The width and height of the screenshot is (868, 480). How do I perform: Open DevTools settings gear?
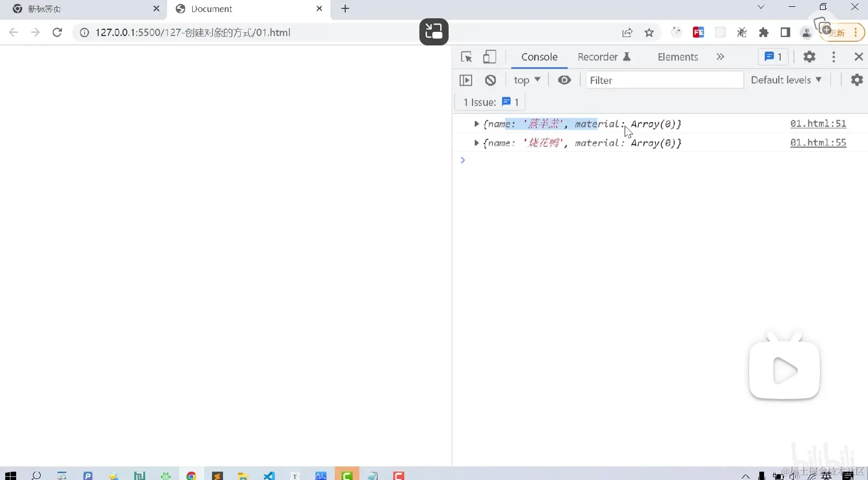810,57
